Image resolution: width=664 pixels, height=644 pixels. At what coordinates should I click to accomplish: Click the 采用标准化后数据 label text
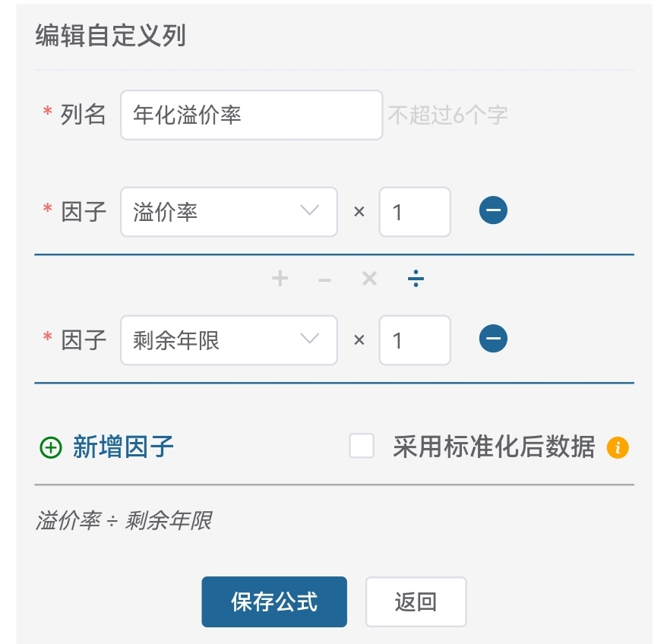click(494, 447)
